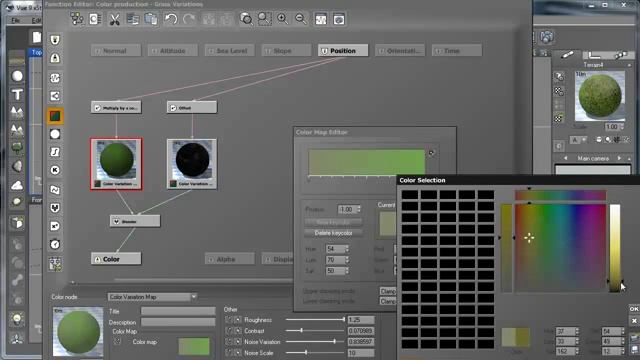This screenshot has height=360, width=640.
Task: Select the clock dynamics node tool
Action: (55, 244)
